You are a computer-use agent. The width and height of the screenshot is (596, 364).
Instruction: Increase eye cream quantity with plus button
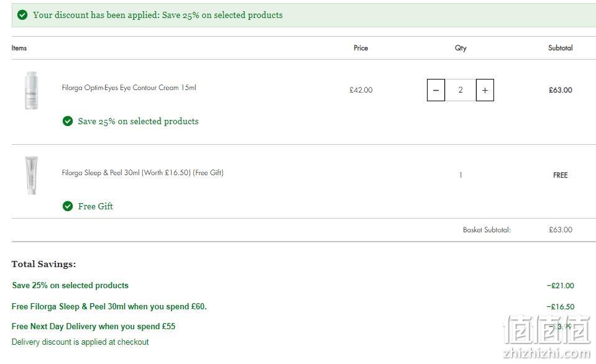point(485,90)
